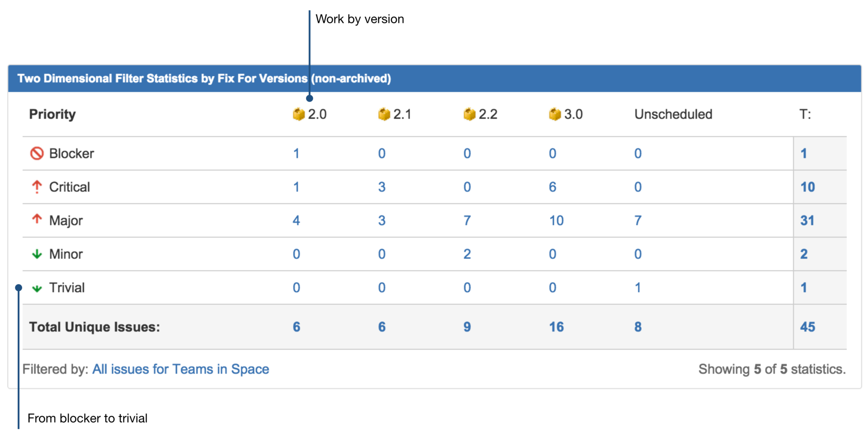Click the Trivial priority label
The image size is (868, 437).
pyautogui.click(x=67, y=288)
